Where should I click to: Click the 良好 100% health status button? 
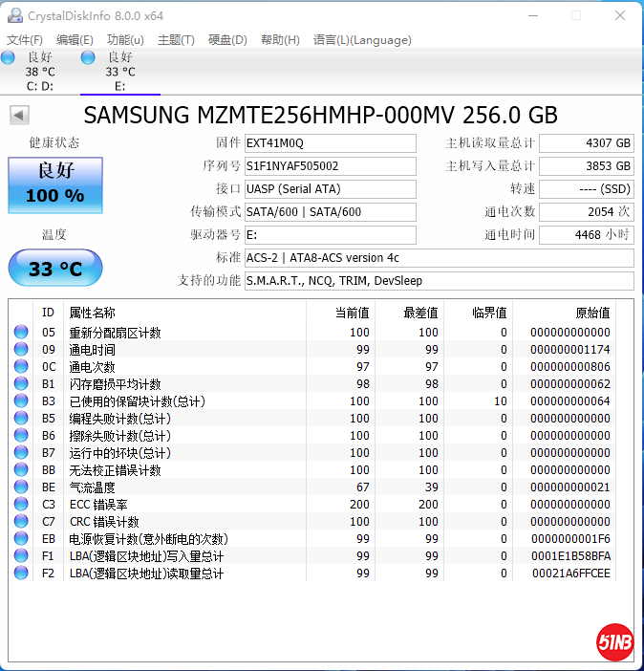[x=54, y=184]
